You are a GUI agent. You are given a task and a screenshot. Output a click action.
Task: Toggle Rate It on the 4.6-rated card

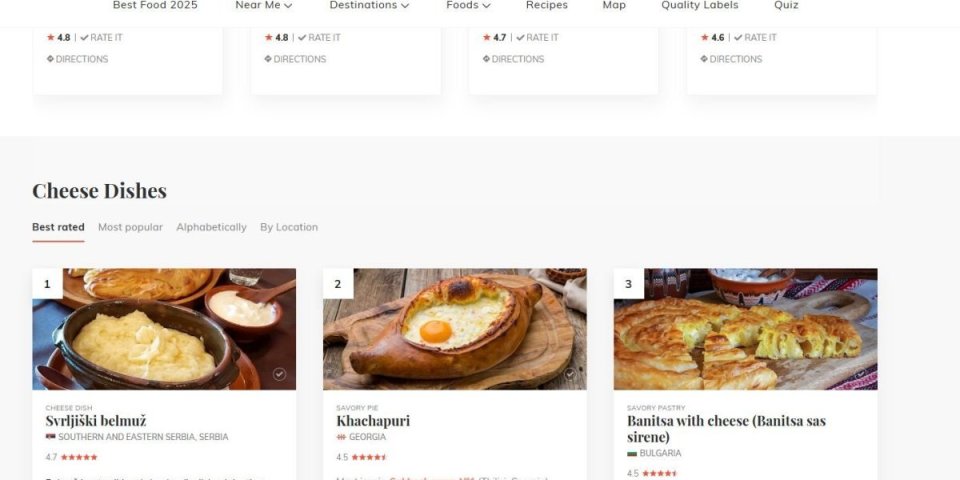tap(755, 38)
